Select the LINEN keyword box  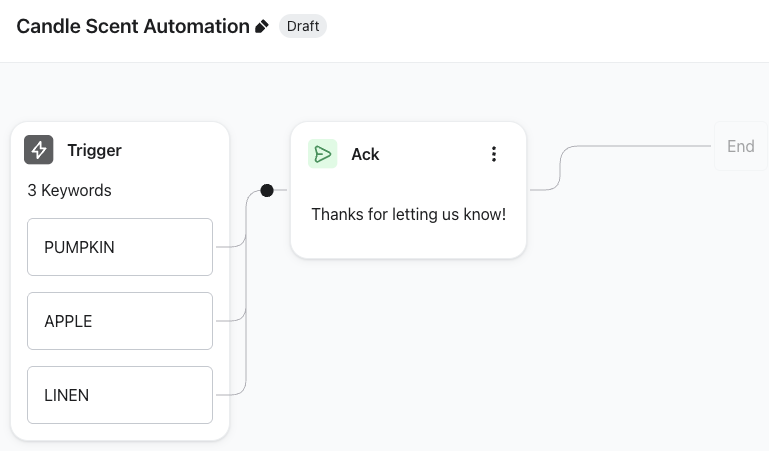tap(120, 395)
